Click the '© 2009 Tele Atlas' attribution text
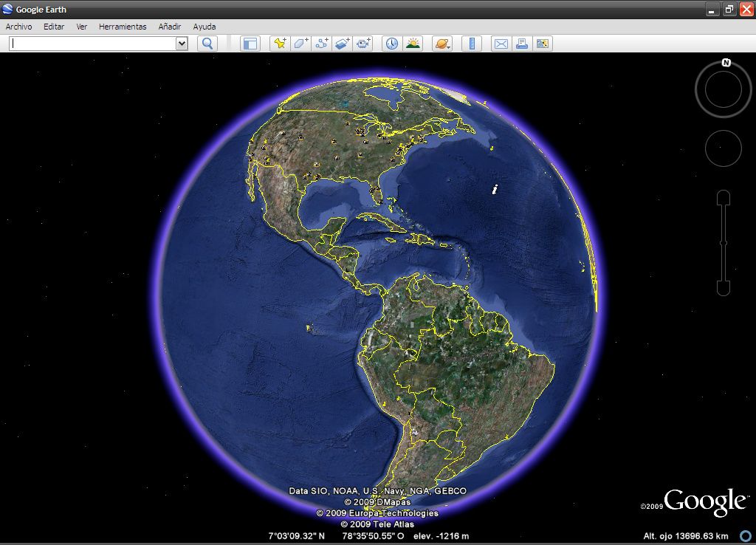 click(x=377, y=524)
